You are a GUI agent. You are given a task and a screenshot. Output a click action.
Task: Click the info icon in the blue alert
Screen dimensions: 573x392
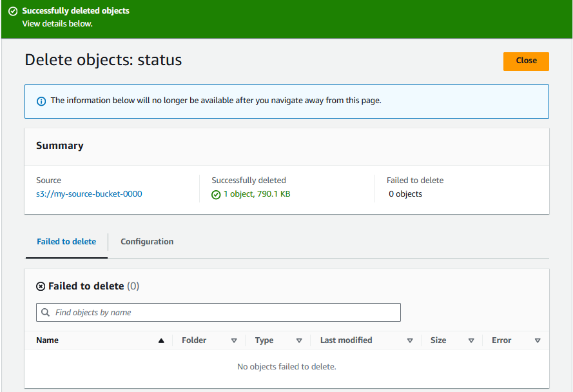(x=41, y=101)
